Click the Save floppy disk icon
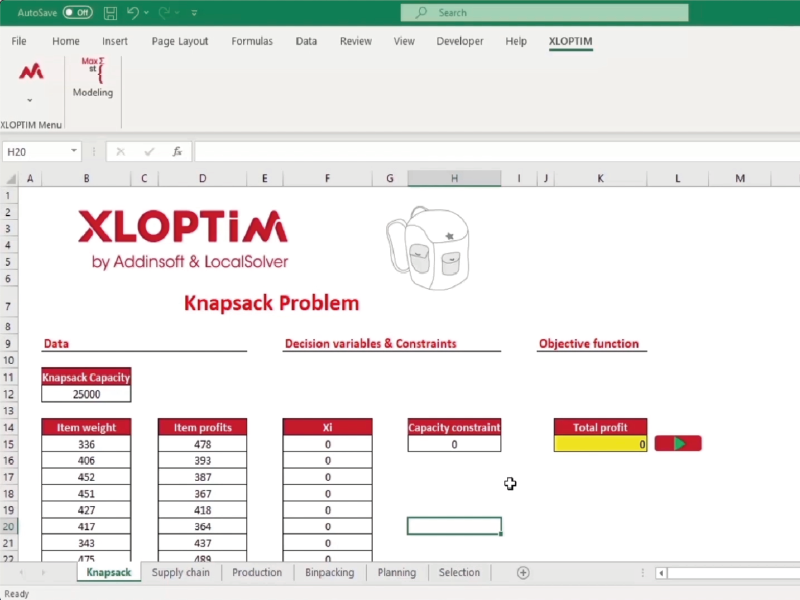The image size is (800, 600). pos(110,13)
